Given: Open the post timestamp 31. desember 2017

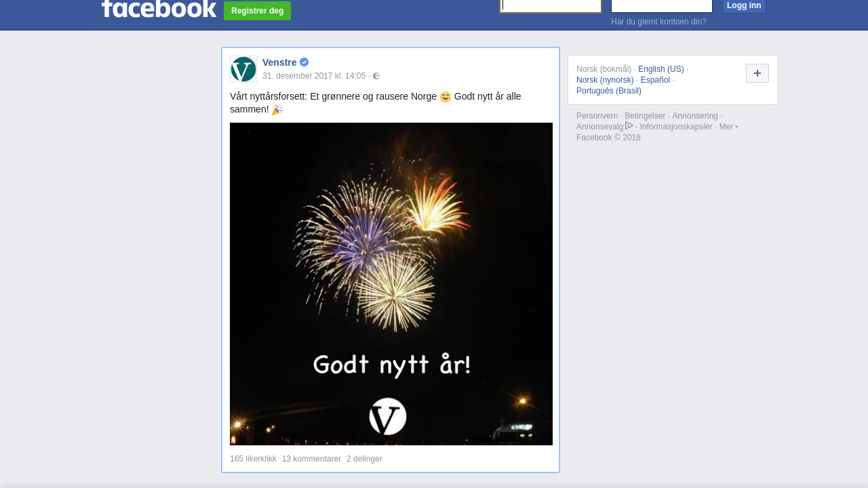Looking at the screenshot, I should [314, 76].
